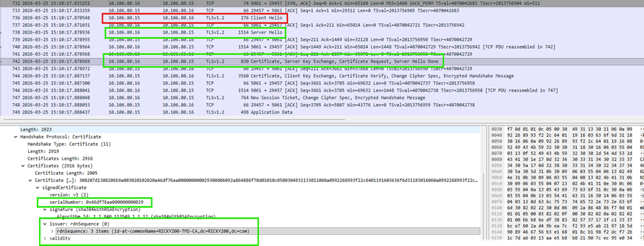Select packet 748 TCP ACK row
The width and height of the screenshot is (644, 246).
(x=322, y=105)
